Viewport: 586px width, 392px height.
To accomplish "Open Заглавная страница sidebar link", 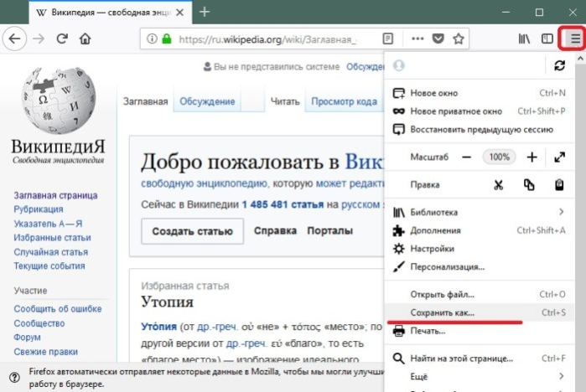I will [55, 195].
